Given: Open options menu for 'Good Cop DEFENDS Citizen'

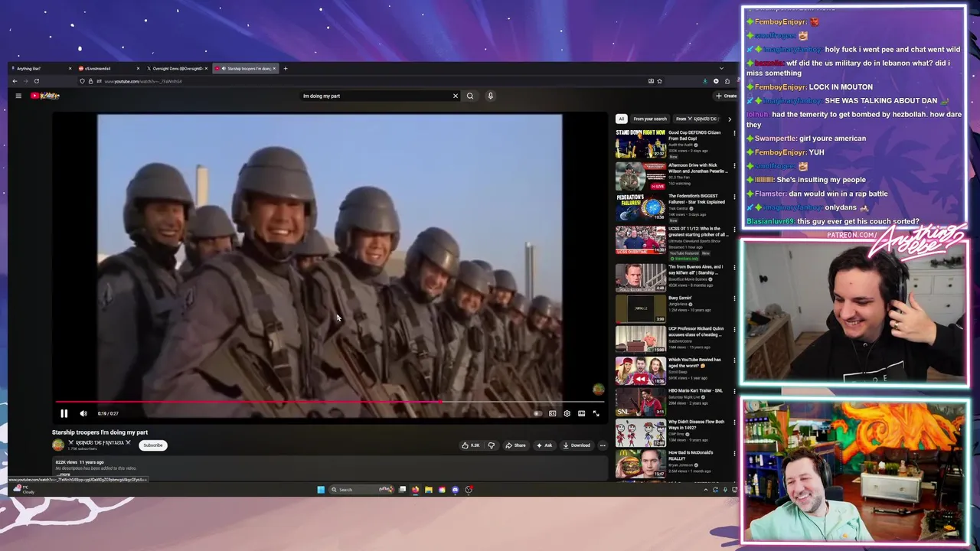Looking at the screenshot, I should tap(734, 133).
